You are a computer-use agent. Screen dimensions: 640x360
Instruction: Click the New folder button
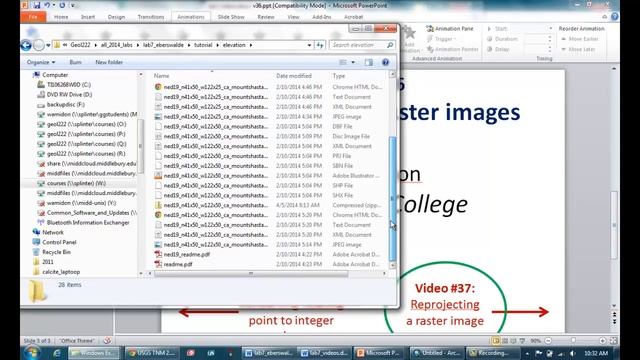click(109, 62)
